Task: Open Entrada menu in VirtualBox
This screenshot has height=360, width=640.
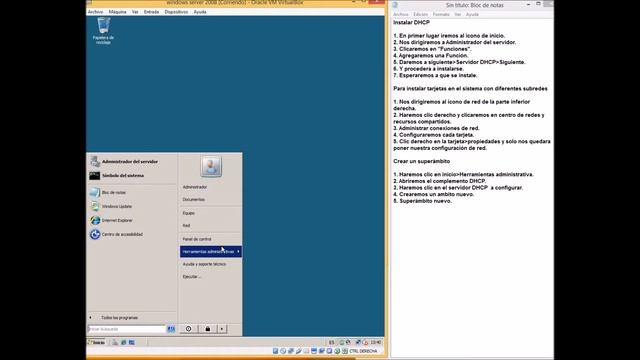Action: pyautogui.click(x=151, y=12)
